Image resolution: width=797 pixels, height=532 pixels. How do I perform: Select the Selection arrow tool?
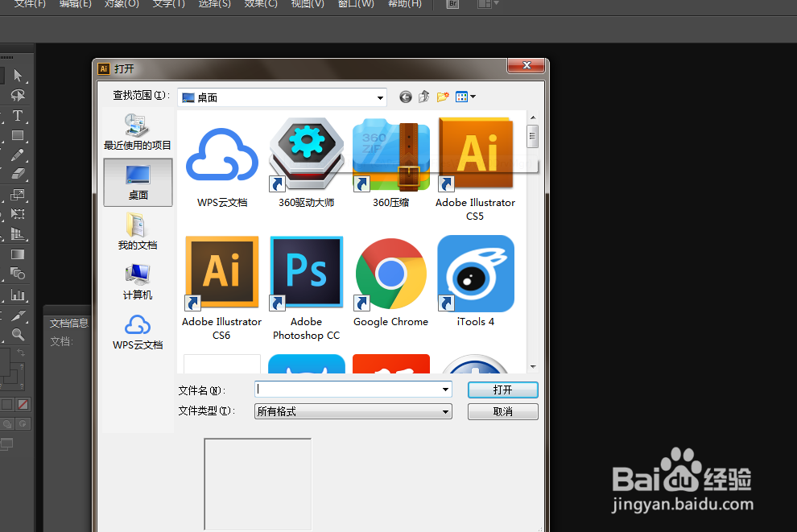pyautogui.click(x=18, y=76)
